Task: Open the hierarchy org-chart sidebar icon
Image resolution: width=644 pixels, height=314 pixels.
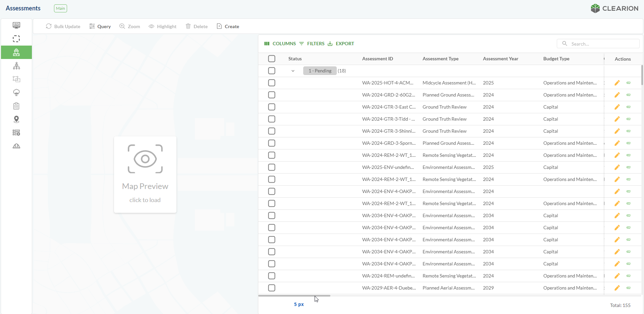Action: coord(16,66)
